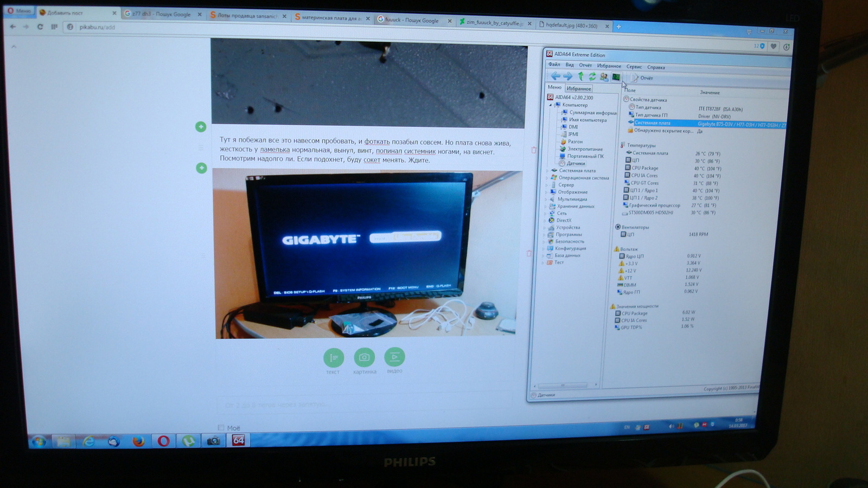Expand the Мультимедиа tree node
Screen dimensions: 868x488
point(545,199)
